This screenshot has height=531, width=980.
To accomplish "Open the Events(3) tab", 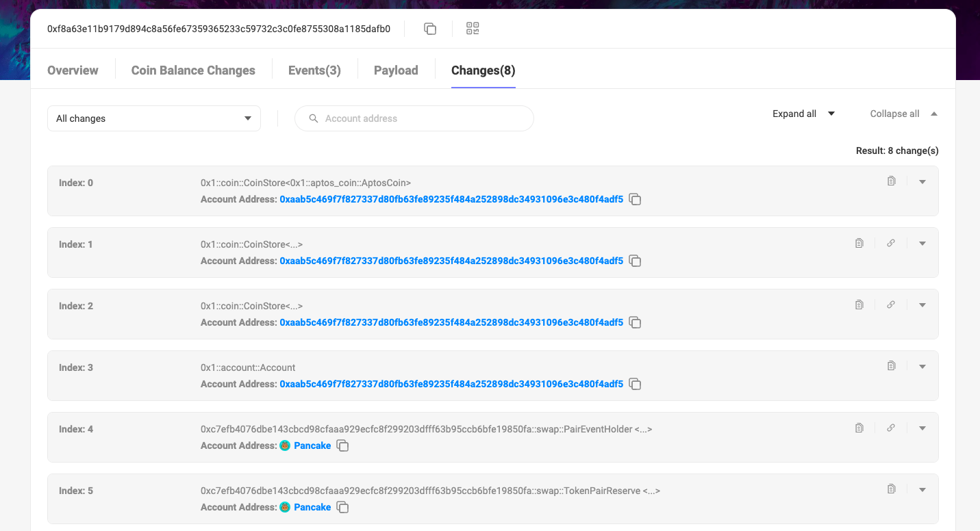I will click(314, 70).
